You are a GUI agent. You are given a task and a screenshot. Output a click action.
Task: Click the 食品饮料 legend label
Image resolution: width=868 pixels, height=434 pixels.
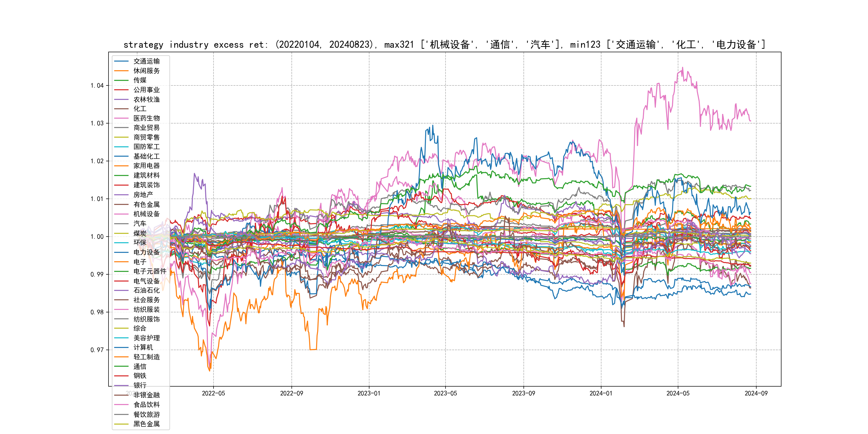pos(146,405)
